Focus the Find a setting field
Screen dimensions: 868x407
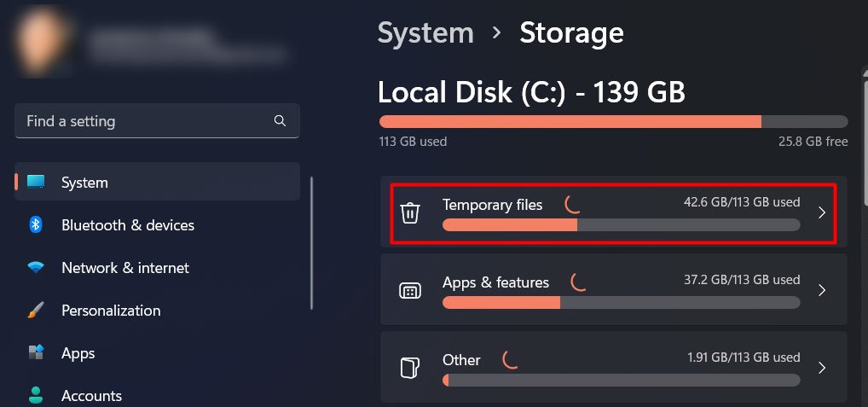click(157, 120)
